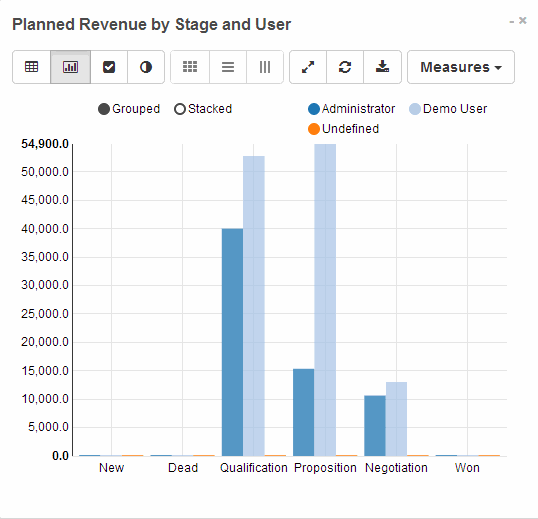The image size is (538, 519).
Task: Collapse the panel with the minus button
Action: click(x=512, y=22)
